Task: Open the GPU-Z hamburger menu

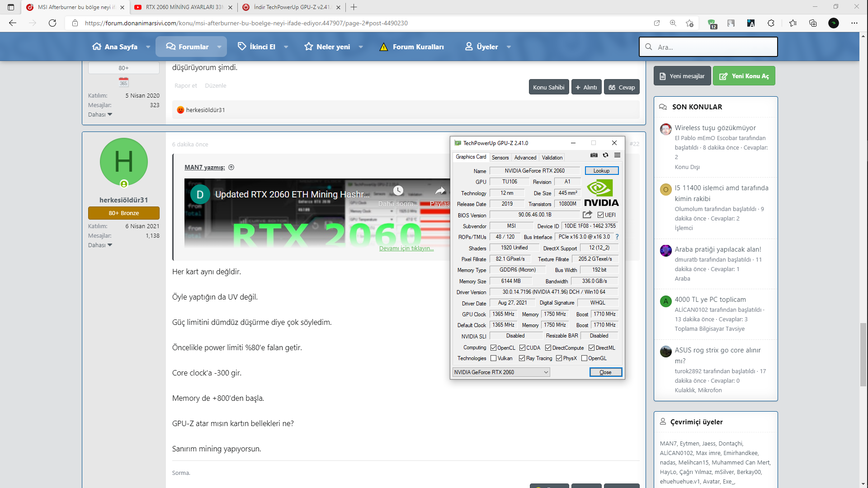Action: click(x=617, y=155)
